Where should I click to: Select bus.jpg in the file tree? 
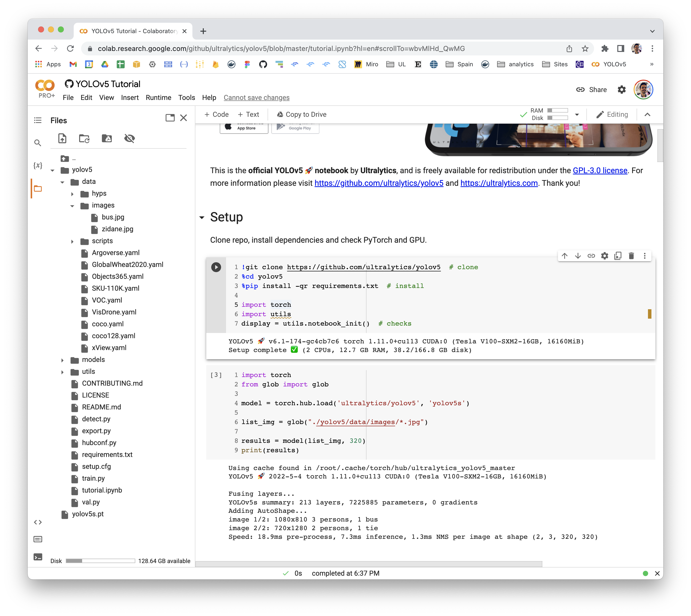click(x=113, y=217)
